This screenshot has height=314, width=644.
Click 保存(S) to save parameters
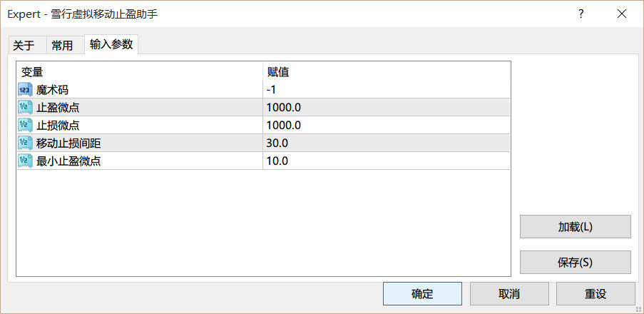click(x=575, y=262)
